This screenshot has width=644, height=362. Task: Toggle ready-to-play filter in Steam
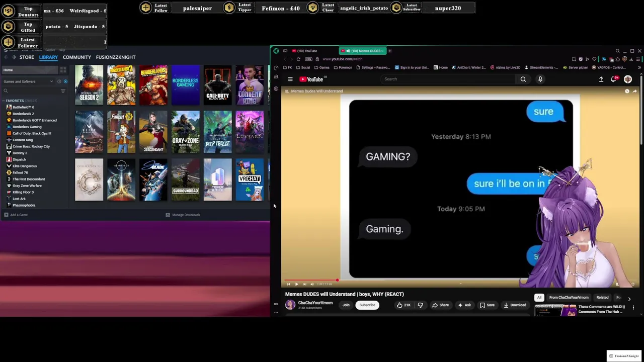click(65, 81)
